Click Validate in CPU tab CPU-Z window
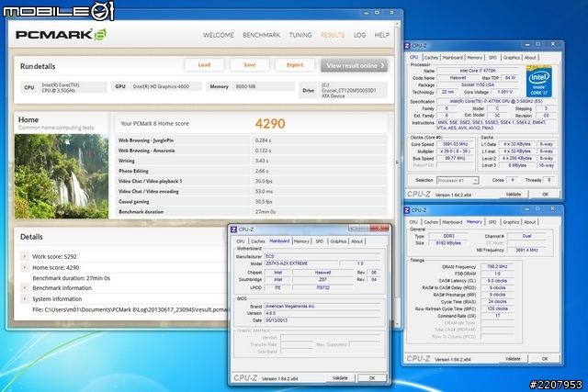 pyautogui.click(x=513, y=194)
